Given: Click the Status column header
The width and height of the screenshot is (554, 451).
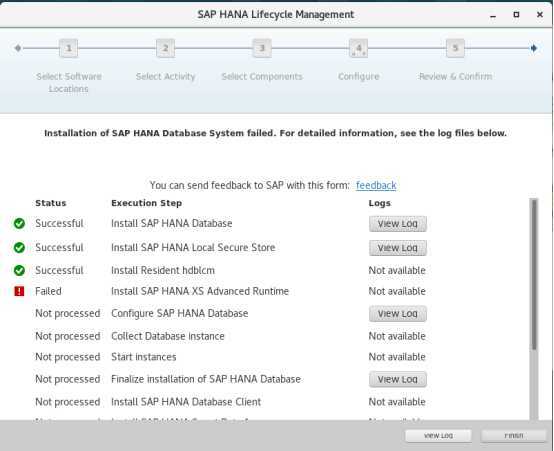Looking at the screenshot, I should pos(51,203).
